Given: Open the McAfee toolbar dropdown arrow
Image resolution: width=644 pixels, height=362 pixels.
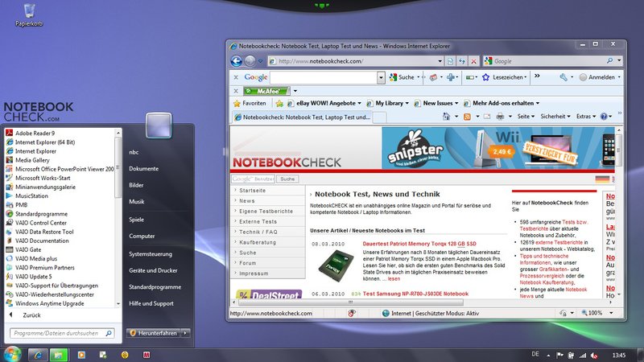Looking at the screenshot, I should [295, 91].
